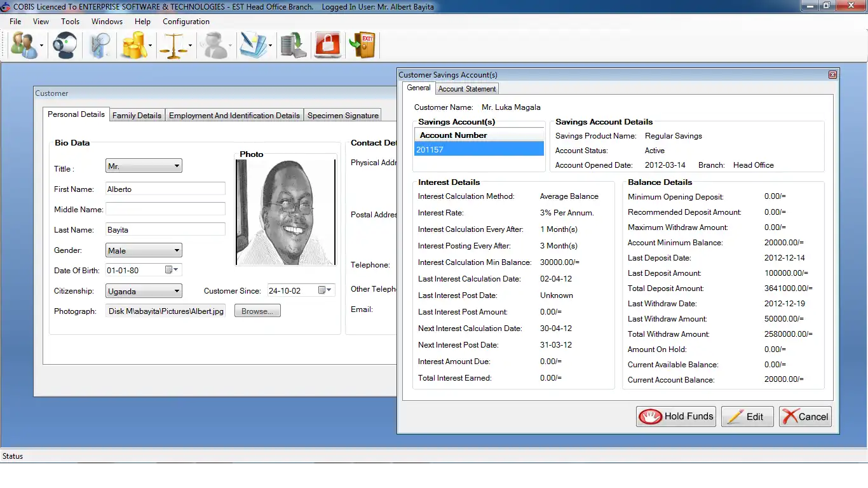This screenshot has height=488, width=868.
Task: Click the Last Name field containing Bayita
Action: coord(165,229)
